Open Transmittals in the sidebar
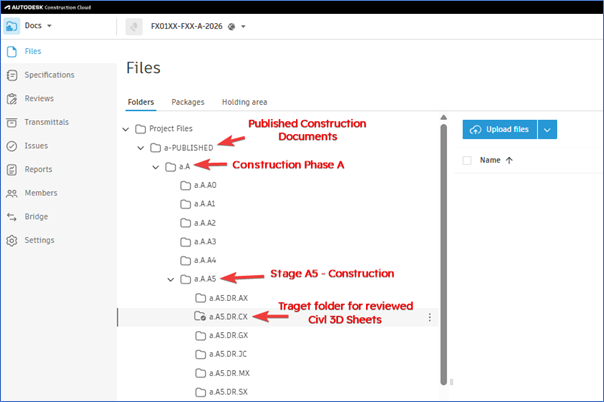 click(47, 122)
